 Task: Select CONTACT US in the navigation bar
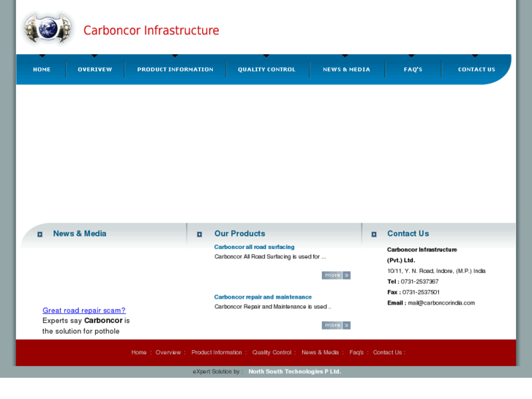point(476,70)
